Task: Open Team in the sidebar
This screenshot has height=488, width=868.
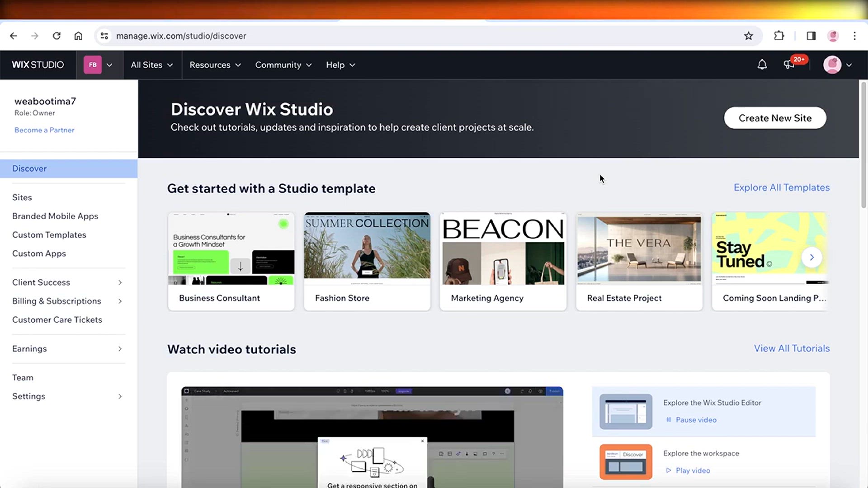Action: tap(23, 378)
